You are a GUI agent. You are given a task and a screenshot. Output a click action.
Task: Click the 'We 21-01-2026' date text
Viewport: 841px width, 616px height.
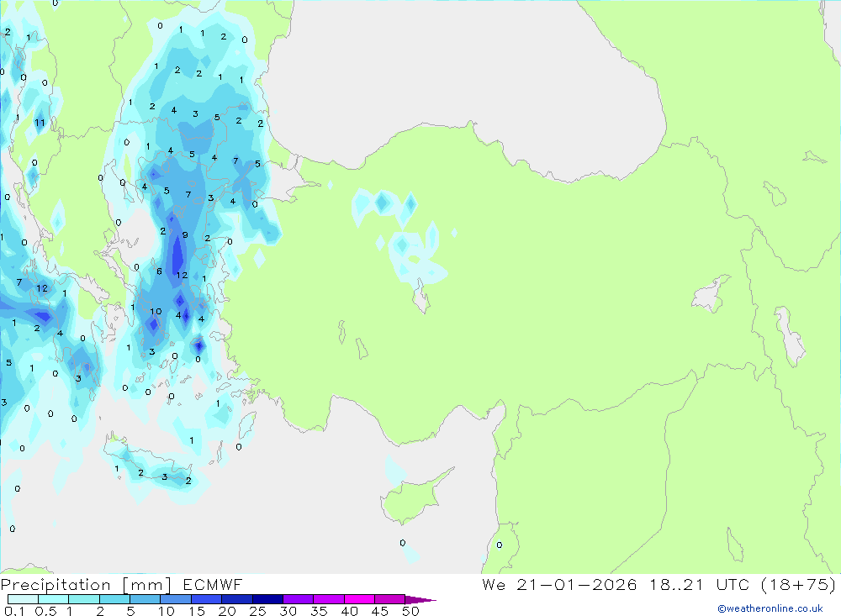559,584
